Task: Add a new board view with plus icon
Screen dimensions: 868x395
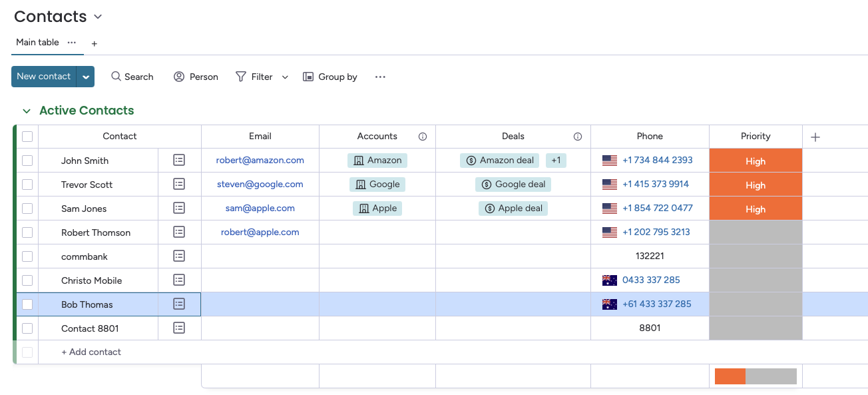Action: click(95, 43)
